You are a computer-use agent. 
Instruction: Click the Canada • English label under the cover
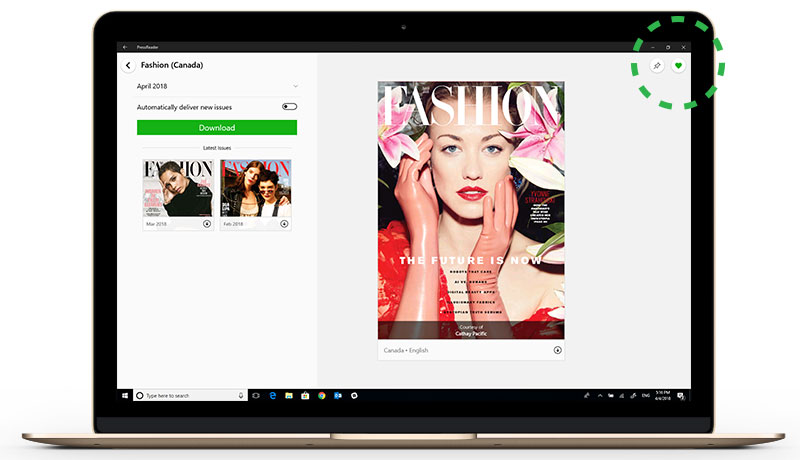(x=406, y=350)
